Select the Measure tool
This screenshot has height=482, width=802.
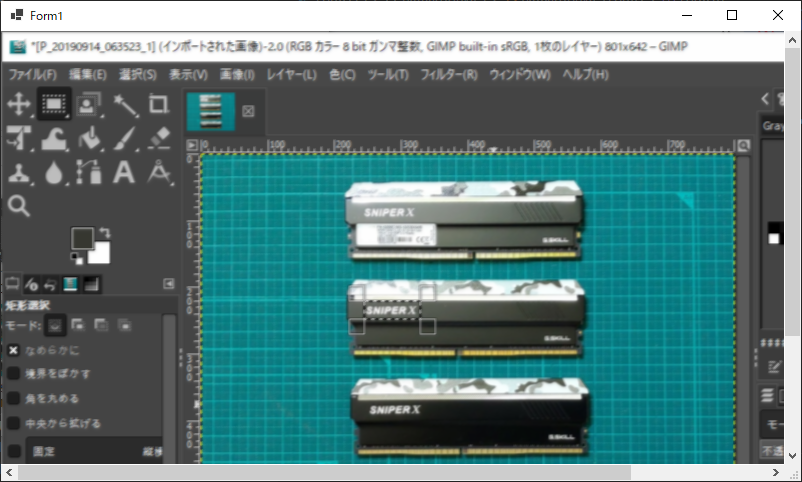click(x=159, y=172)
